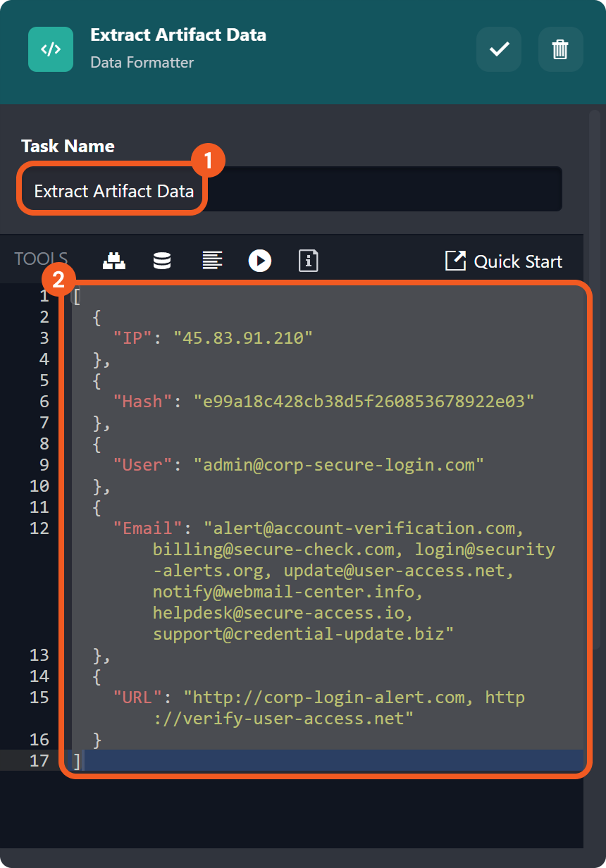Click the Extract Artifact Data header title

click(178, 35)
